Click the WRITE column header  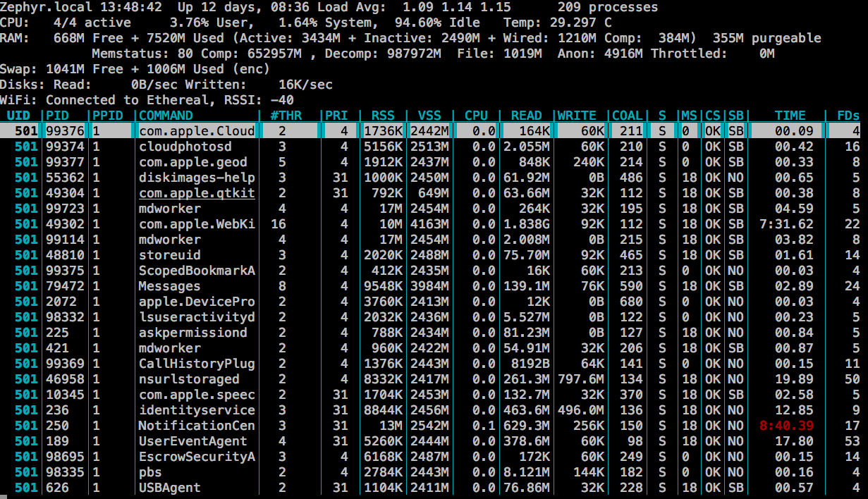(x=577, y=116)
